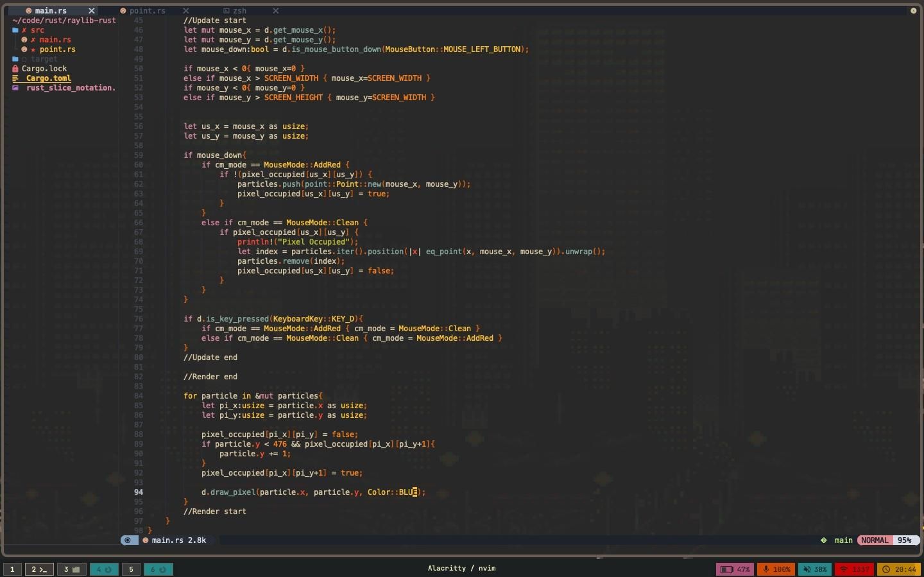This screenshot has height=577, width=924.
Task: Click the folder icon of target
Action: (x=15, y=59)
